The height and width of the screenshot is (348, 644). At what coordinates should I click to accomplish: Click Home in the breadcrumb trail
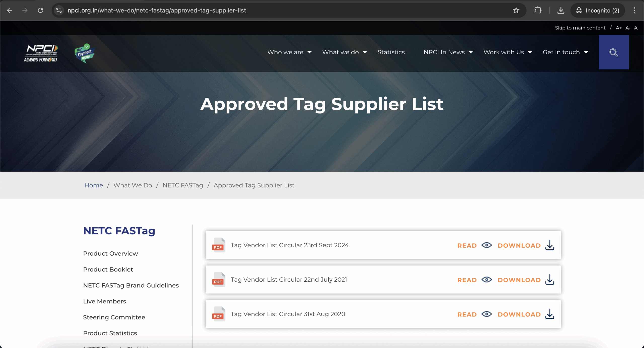[x=93, y=185]
